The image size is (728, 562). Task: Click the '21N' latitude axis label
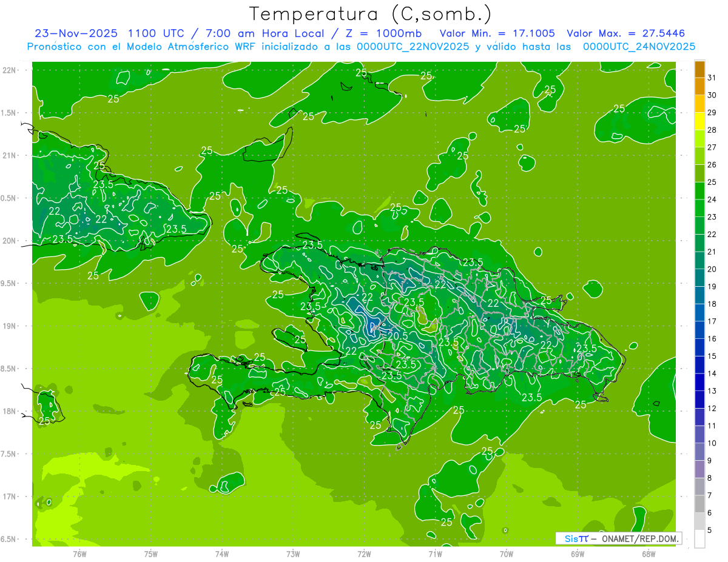click(x=9, y=155)
